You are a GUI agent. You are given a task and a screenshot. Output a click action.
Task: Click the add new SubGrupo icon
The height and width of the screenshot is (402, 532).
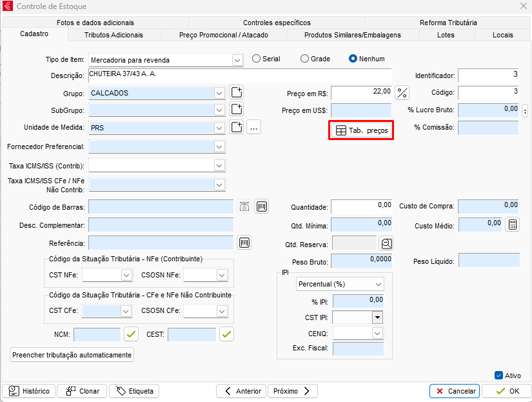[237, 110]
